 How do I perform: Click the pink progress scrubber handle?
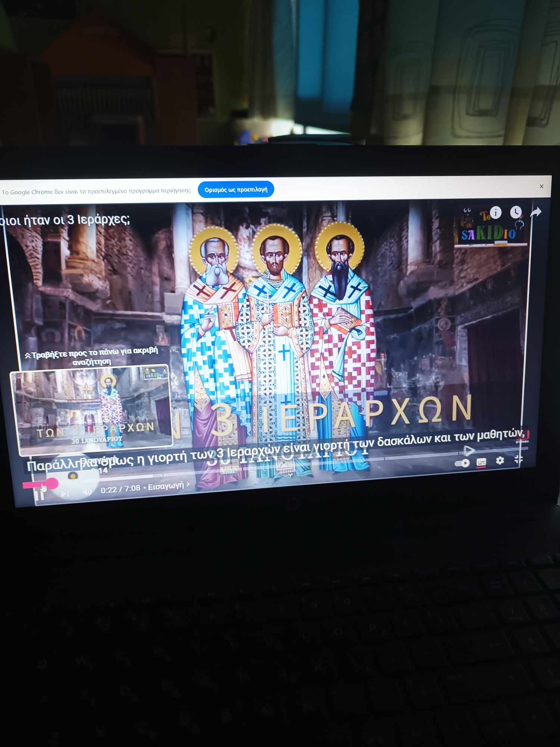point(52,484)
